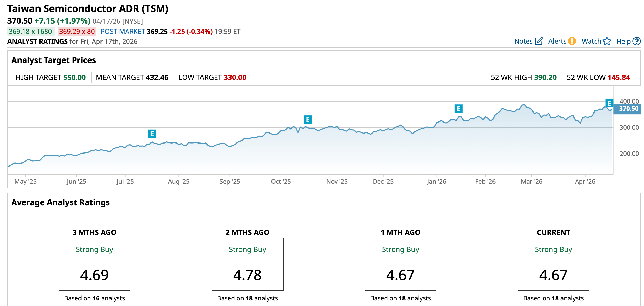644x306 pixels.
Task: Click the green bid quote 369.18 x 1680
Action: [31, 32]
